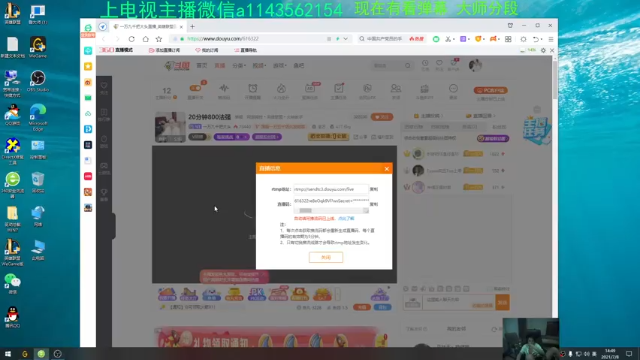This screenshot has width=640, height=360.
Task: Open the apps grid icon in toolbar
Action: point(508,39)
